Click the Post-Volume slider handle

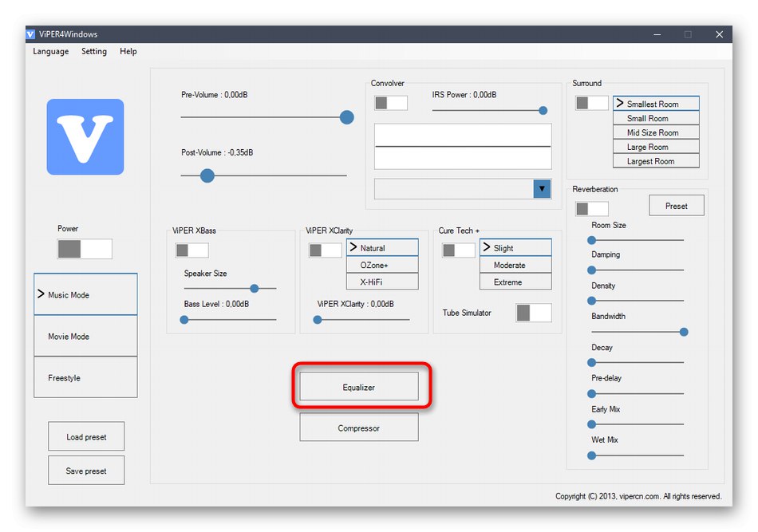click(207, 175)
